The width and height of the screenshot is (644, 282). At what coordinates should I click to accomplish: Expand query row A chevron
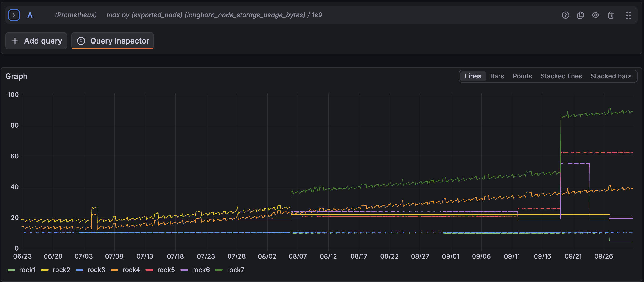(14, 15)
